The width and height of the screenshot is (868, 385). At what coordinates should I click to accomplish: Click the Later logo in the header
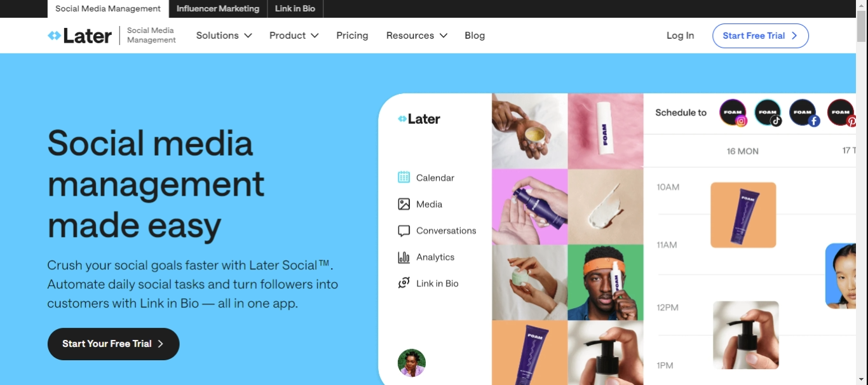pyautogui.click(x=80, y=36)
